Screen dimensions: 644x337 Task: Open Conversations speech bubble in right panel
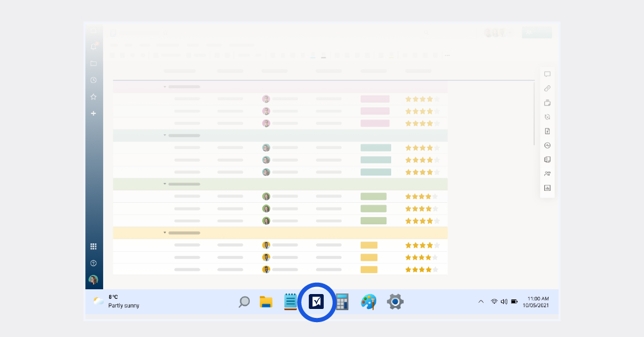click(547, 74)
